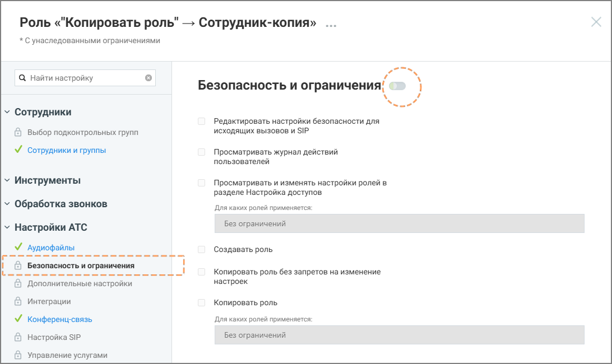This screenshot has height=364, width=612.
Task: Expand the Обработка звонков section chevron
Action: click(x=7, y=204)
